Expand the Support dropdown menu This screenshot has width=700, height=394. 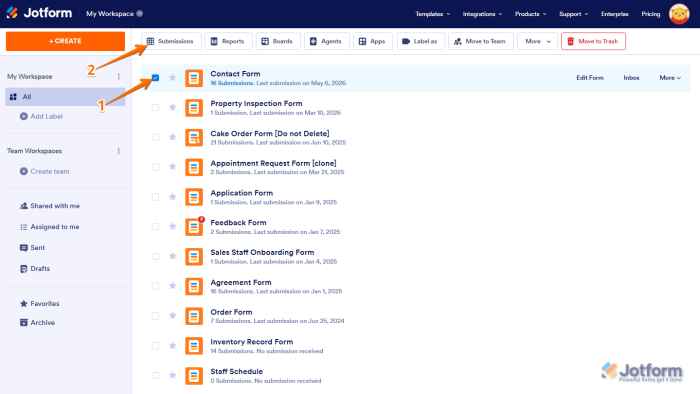[x=574, y=14]
